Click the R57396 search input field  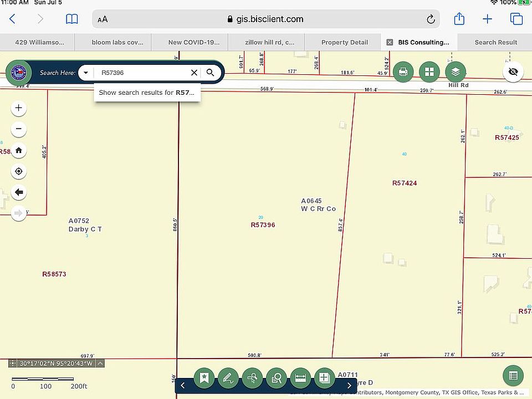(141, 73)
